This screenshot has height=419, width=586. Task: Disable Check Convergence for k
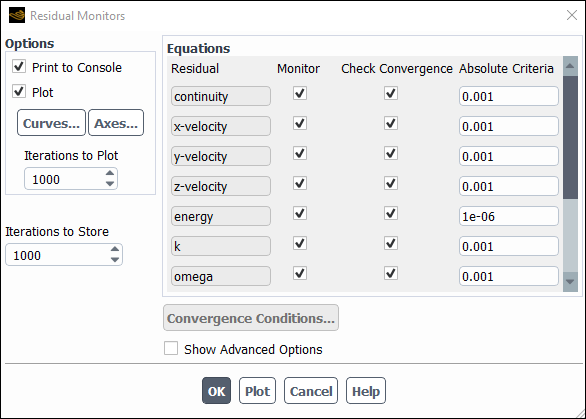click(x=391, y=243)
